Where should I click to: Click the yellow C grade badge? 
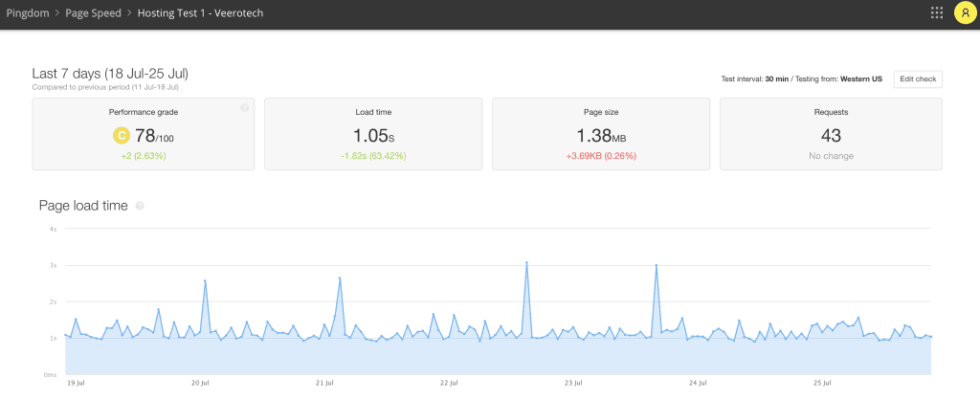pyautogui.click(x=122, y=135)
